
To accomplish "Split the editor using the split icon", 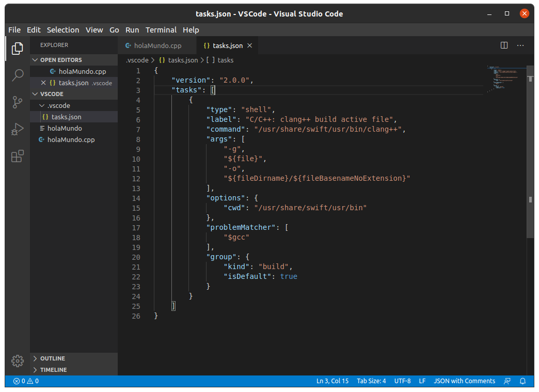I will (503, 45).
